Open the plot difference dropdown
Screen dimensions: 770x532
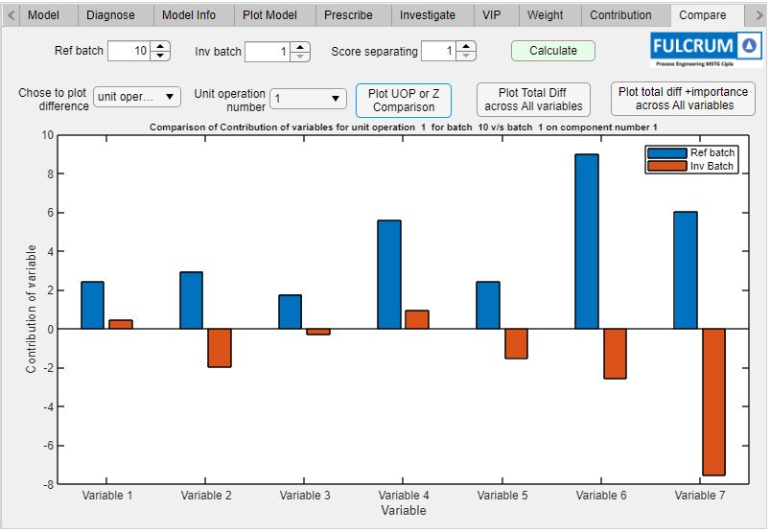pos(137,97)
